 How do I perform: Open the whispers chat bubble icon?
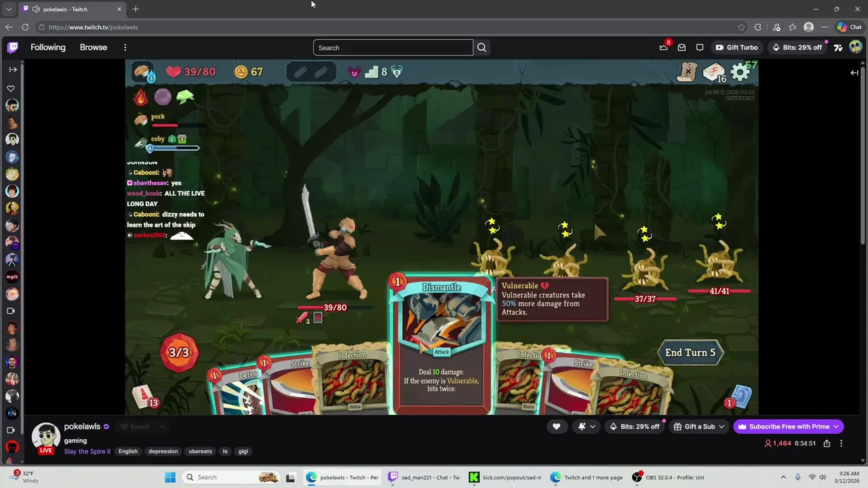700,47
